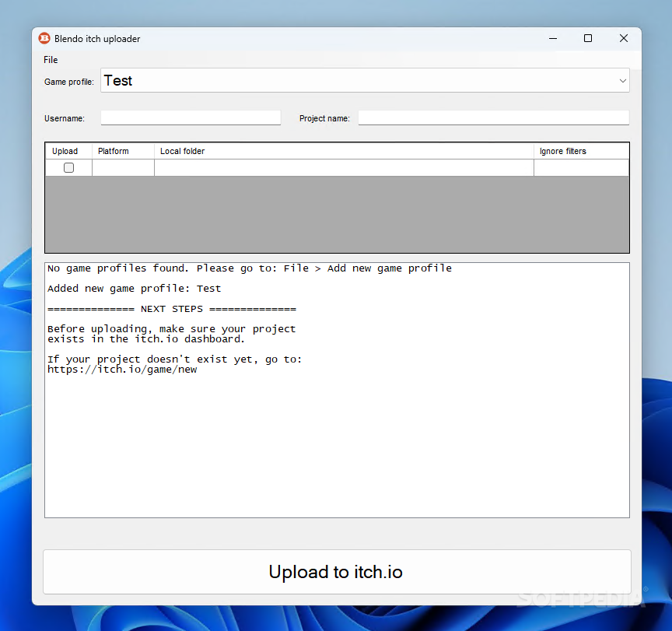672x631 pixels.
Task: Select the Test game profile field
Action: [365, 81]
